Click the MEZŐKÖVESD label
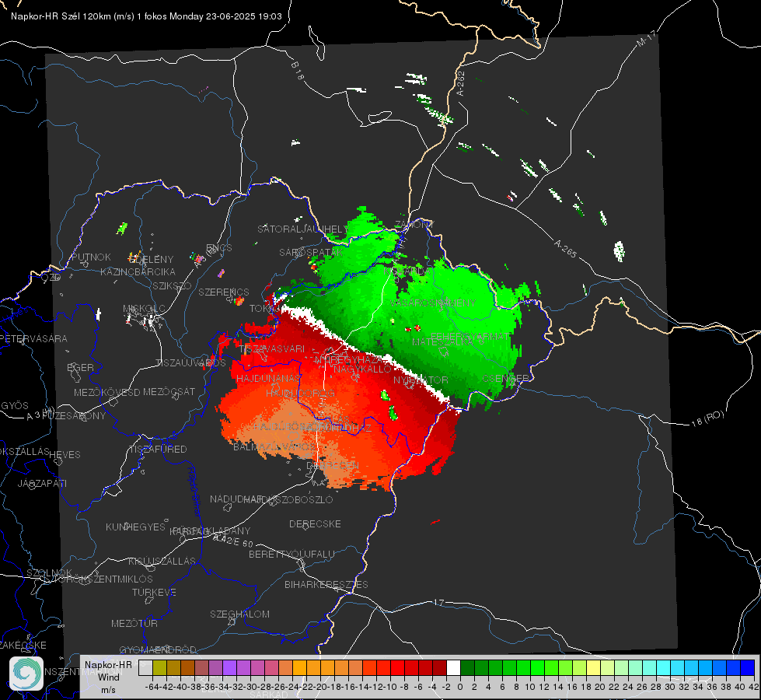The image size is (761, 700). [x=107, y=392]
